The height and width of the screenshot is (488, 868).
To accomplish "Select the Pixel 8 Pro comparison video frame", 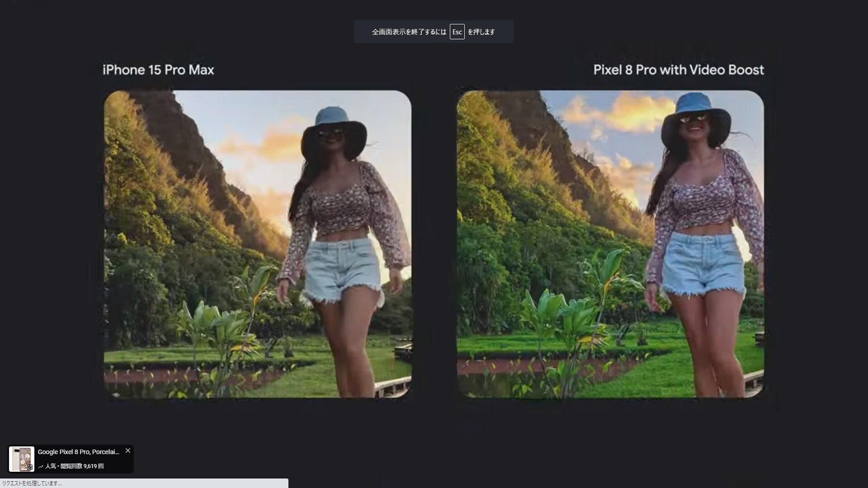I will (x=610, y=244).
